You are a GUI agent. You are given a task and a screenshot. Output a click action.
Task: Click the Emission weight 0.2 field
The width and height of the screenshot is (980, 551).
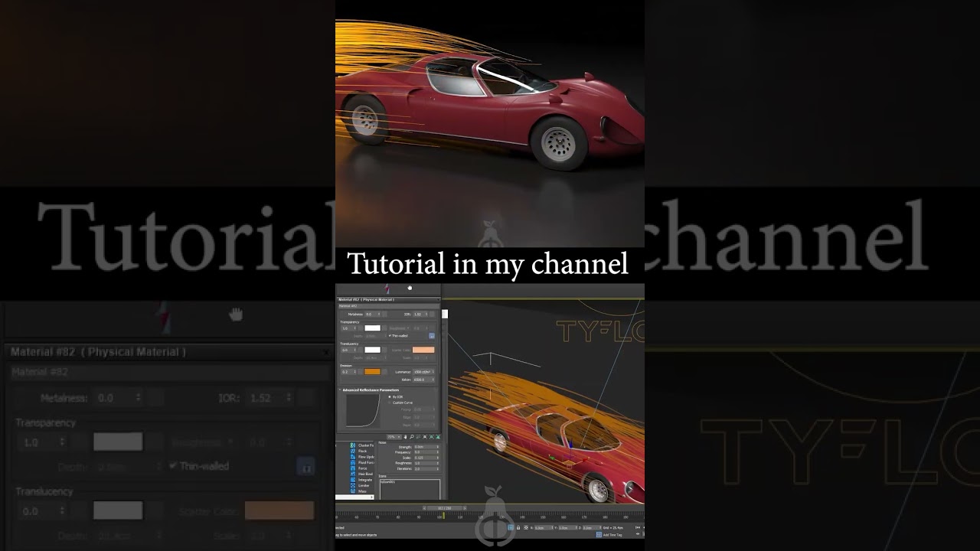click(348, 372)
